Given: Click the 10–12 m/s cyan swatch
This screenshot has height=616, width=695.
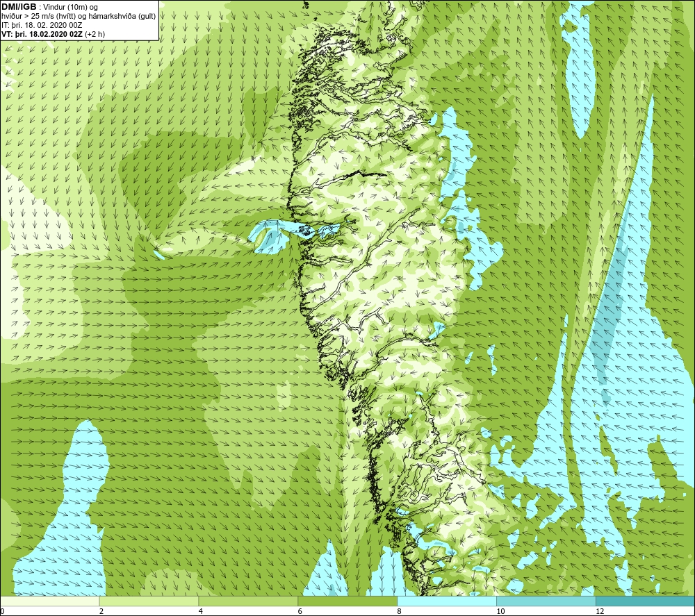Looking at the screenshot, I should (546, 601).
